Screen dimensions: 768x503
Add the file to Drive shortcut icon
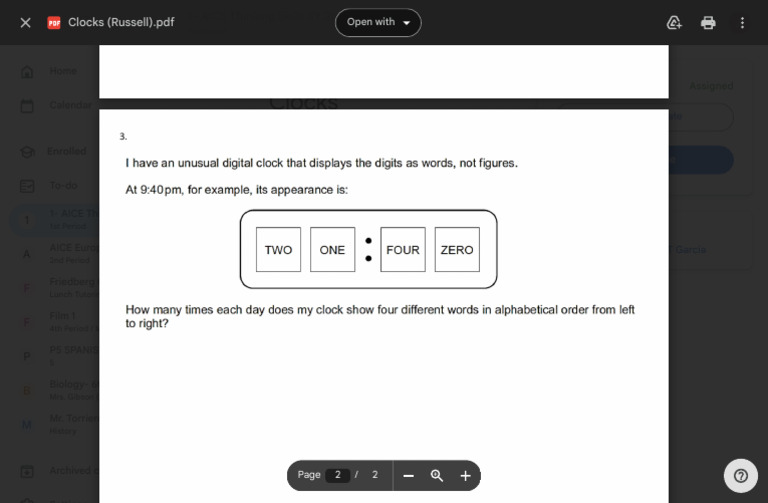[674, 23]
